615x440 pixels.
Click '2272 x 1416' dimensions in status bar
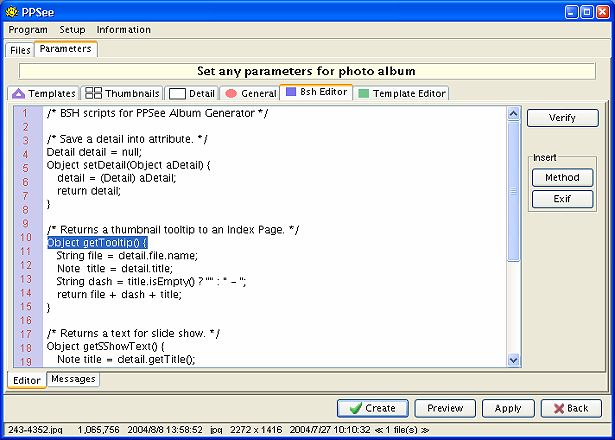256,430
